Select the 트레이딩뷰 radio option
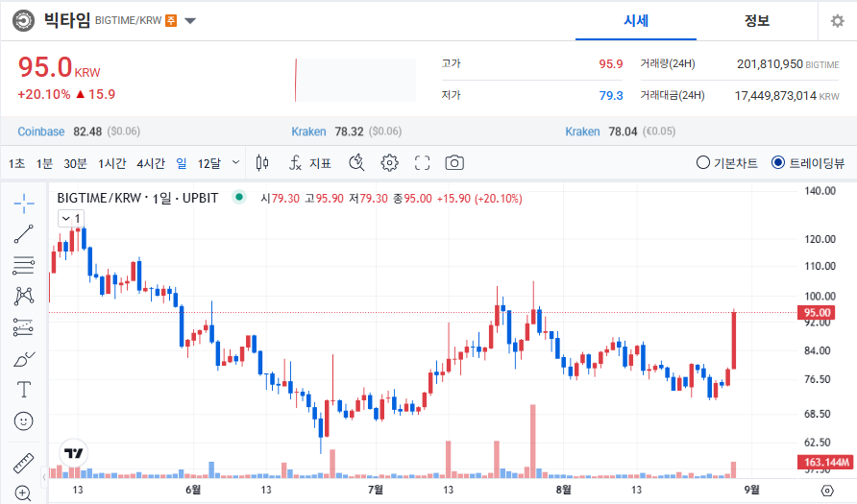This screenshot has height=504, width=857. point(808,163)
